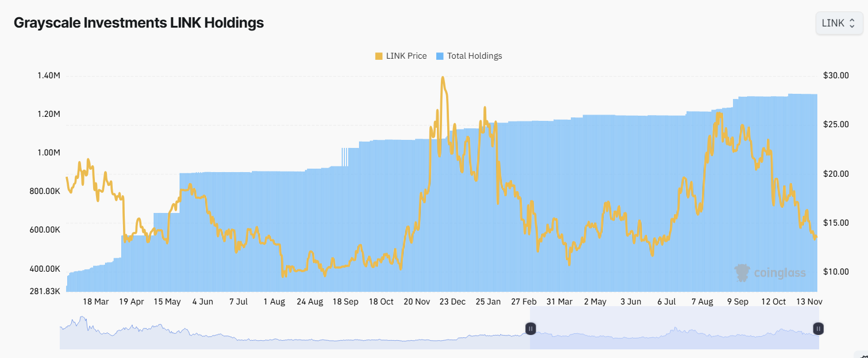Click the 1.40M holdings axis label

pos(48,75)
